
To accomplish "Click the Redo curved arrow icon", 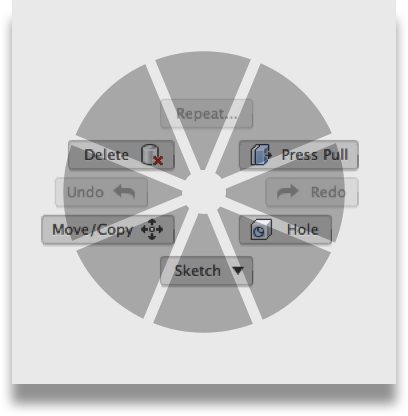I will tap(288, 192).
